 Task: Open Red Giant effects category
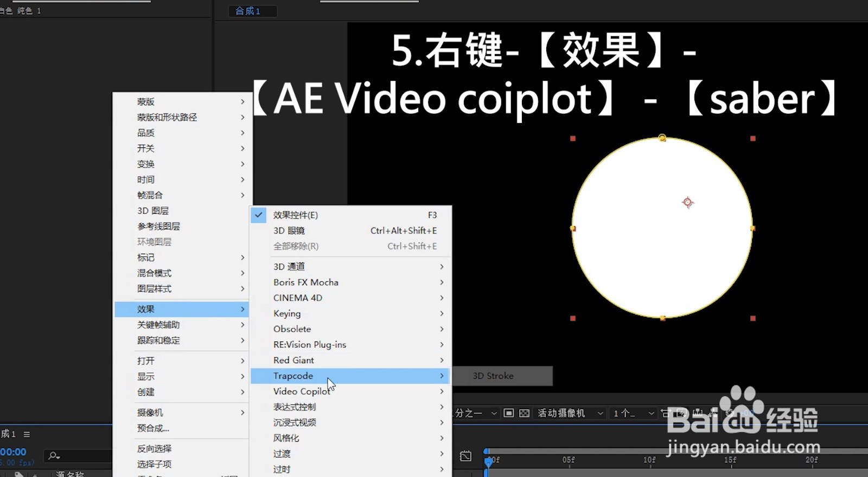[x=350, y=360]
